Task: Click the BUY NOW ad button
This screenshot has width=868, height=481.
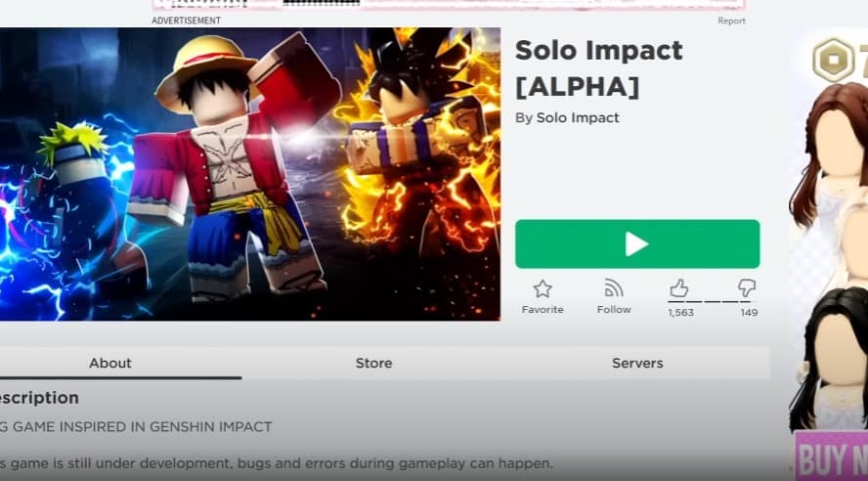Action: pos(832,458)
